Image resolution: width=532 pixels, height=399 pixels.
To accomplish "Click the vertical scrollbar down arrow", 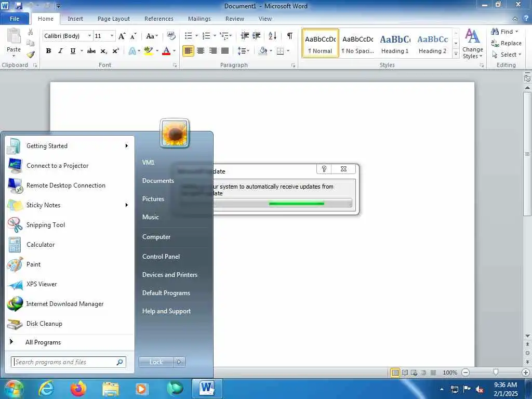I will point(527,336).
